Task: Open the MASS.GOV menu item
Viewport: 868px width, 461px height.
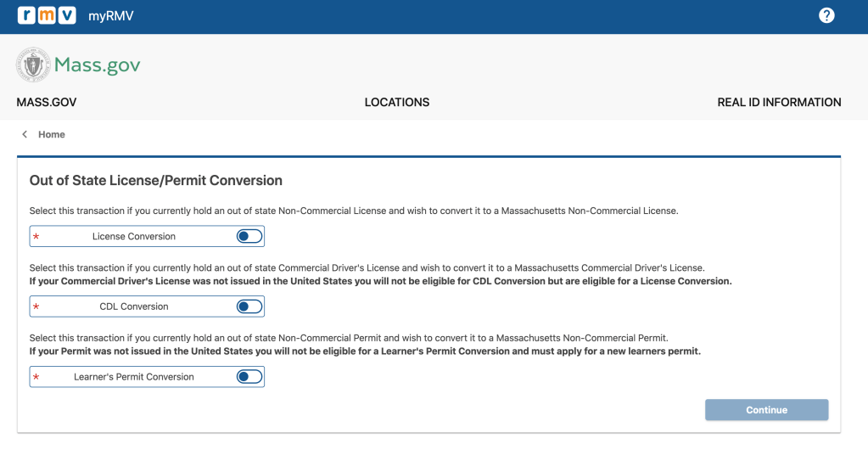Action: click(x=47, y=103)
